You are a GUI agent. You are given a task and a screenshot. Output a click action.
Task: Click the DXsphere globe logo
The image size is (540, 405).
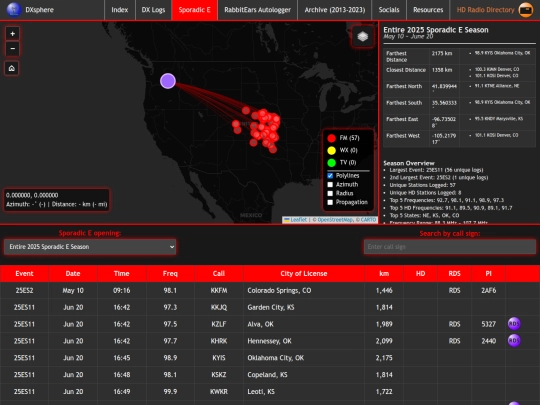(x=14, y=10)
